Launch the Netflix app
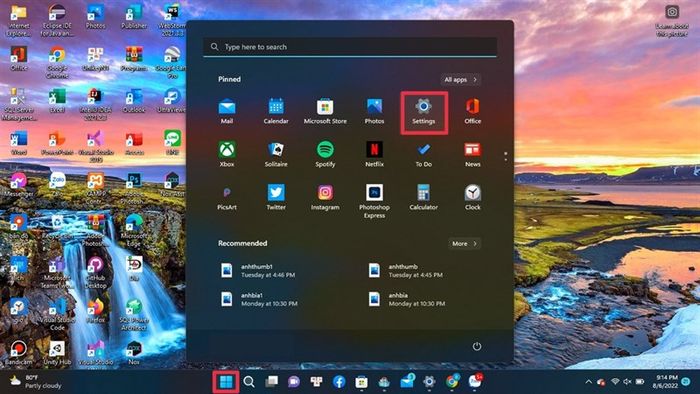This screenshot has width=700, height=394. (374, 154)
